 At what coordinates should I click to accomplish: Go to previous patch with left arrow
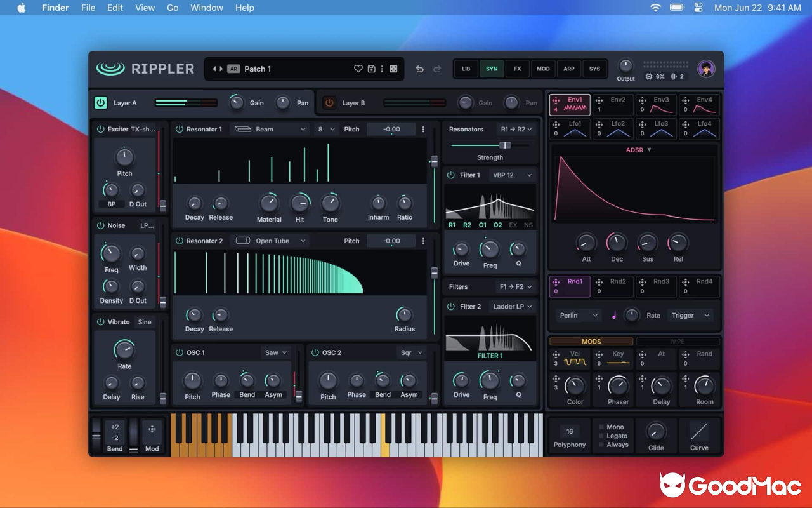coord(214,69)
